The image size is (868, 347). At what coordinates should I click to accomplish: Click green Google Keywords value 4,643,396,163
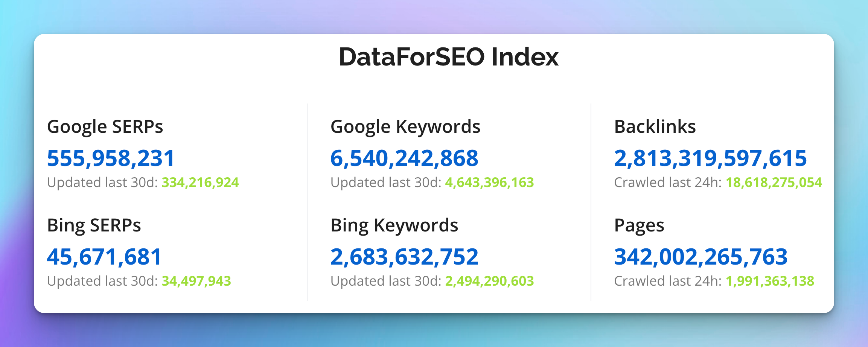pyautogui.click(x=489, y=183)
